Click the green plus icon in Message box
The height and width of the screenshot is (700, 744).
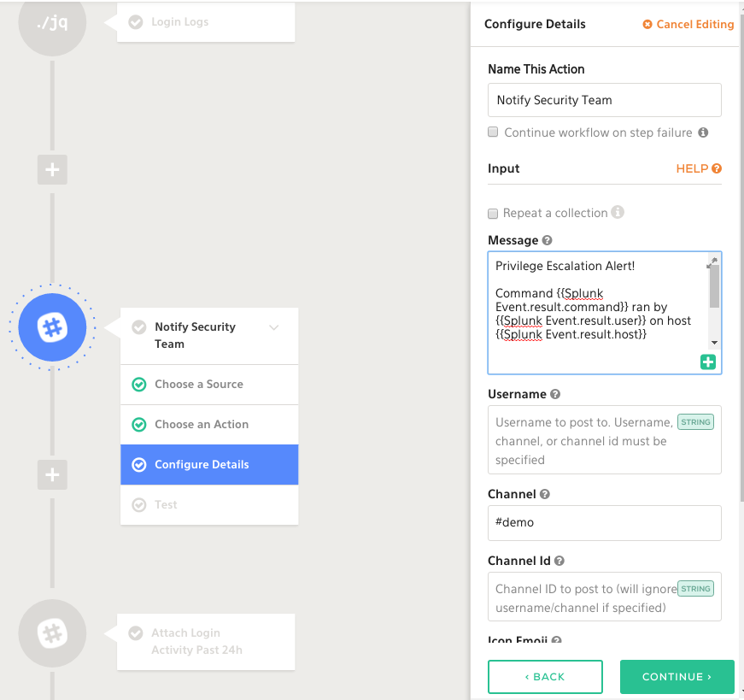tap(708, 362)
